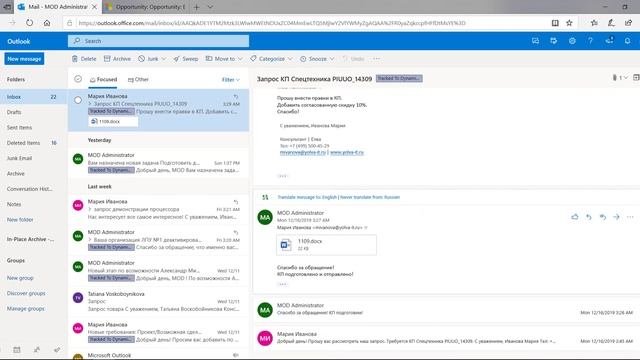Open the 1109.docx attachment in the reading pane
The image size is (640, 360).
pyautogui.click(x=327, y=244)
